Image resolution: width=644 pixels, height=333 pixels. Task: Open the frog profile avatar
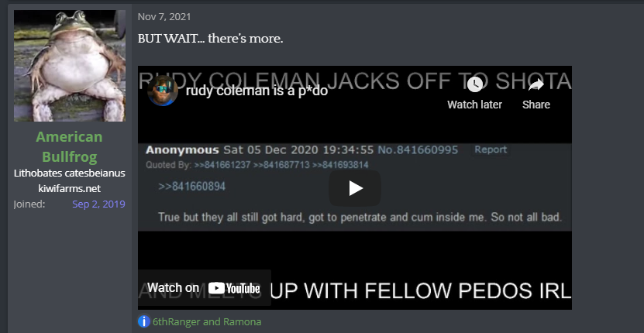point(70,66)
